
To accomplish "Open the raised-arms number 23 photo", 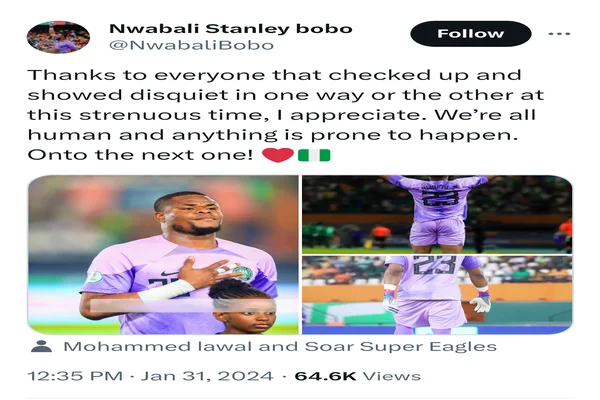I will [437, 214].
